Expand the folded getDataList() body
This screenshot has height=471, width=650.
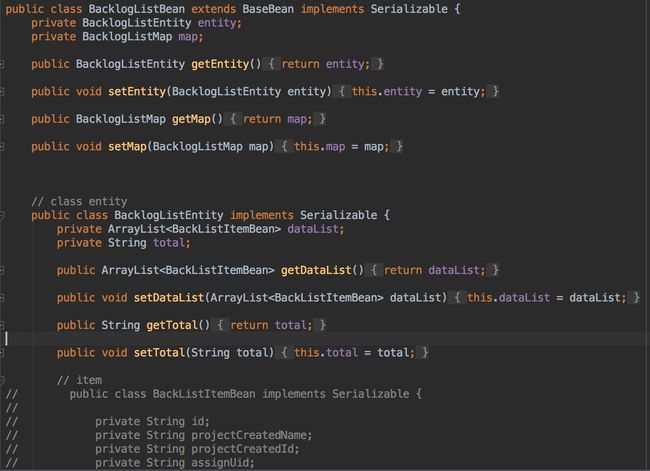[x=2, y=271]
